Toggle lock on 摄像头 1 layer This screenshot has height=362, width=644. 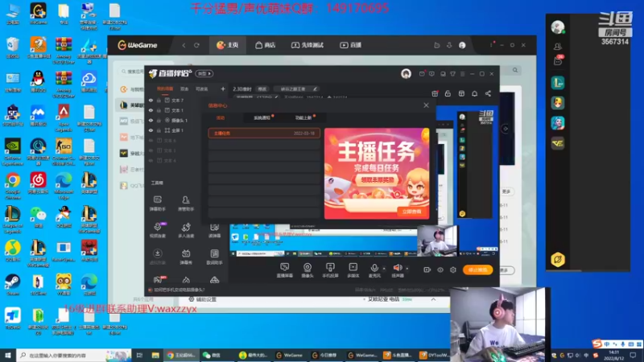click(159, 120)
